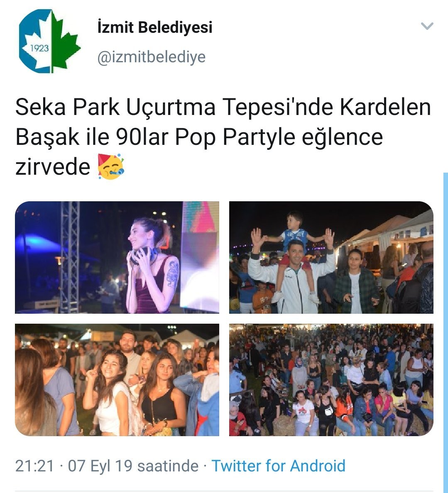Expand the tweet options chevron
448x493 pixels.
tap(427, 26)
